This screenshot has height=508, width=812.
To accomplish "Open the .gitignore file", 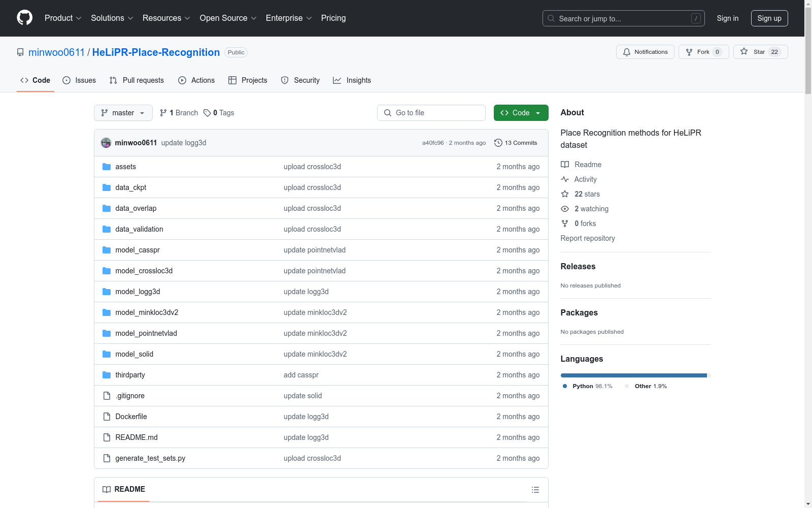I will [x=130, y=396].
